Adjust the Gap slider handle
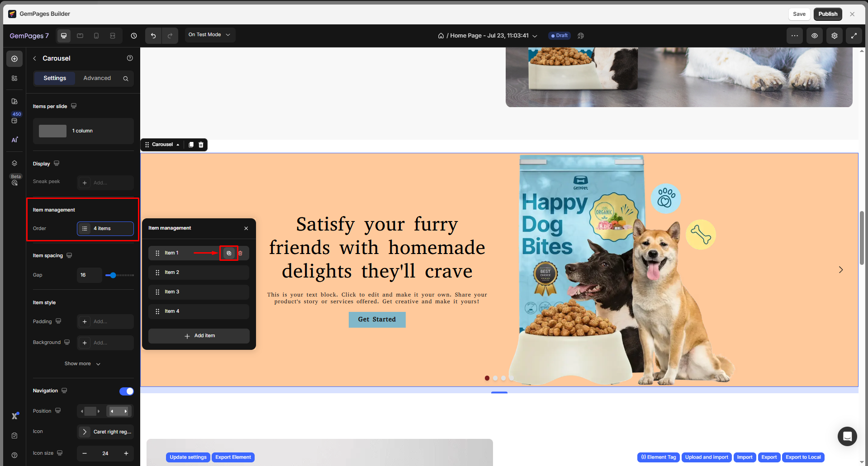This screenshot has height=466, width=868. tap(113, 275)
